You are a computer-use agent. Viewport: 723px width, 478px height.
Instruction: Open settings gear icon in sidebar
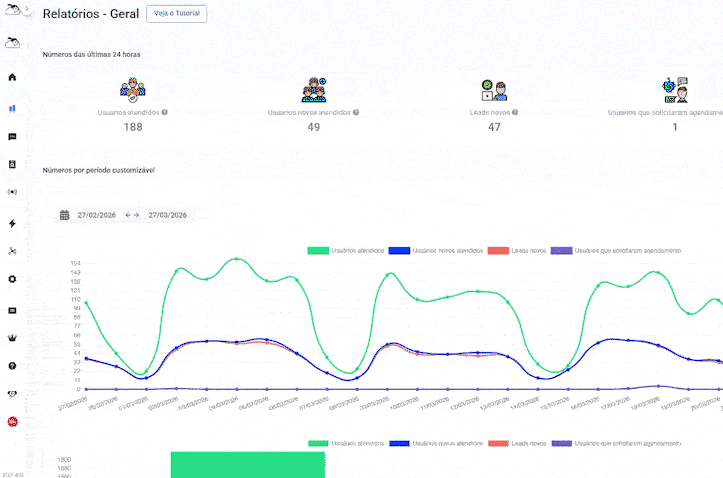tap(12, 279)
